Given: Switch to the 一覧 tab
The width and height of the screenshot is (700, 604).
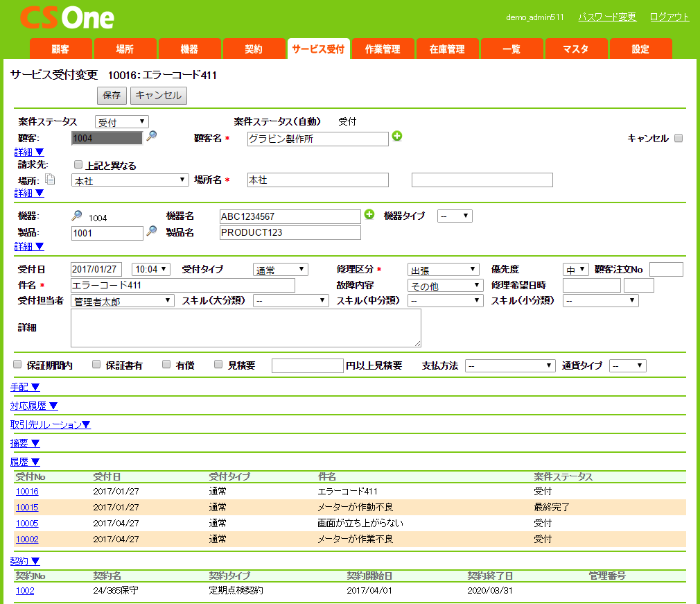Looking at the screenshot, I should 512,49.
